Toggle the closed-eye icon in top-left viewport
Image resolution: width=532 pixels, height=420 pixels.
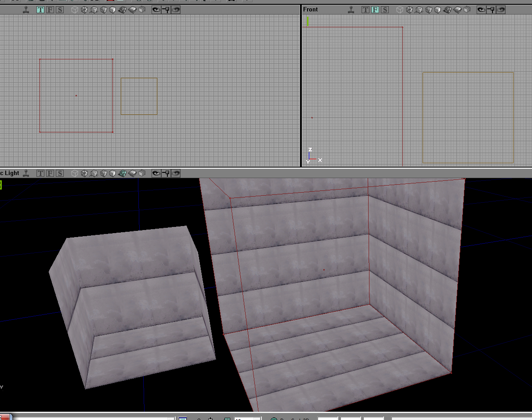click(176, 10)
